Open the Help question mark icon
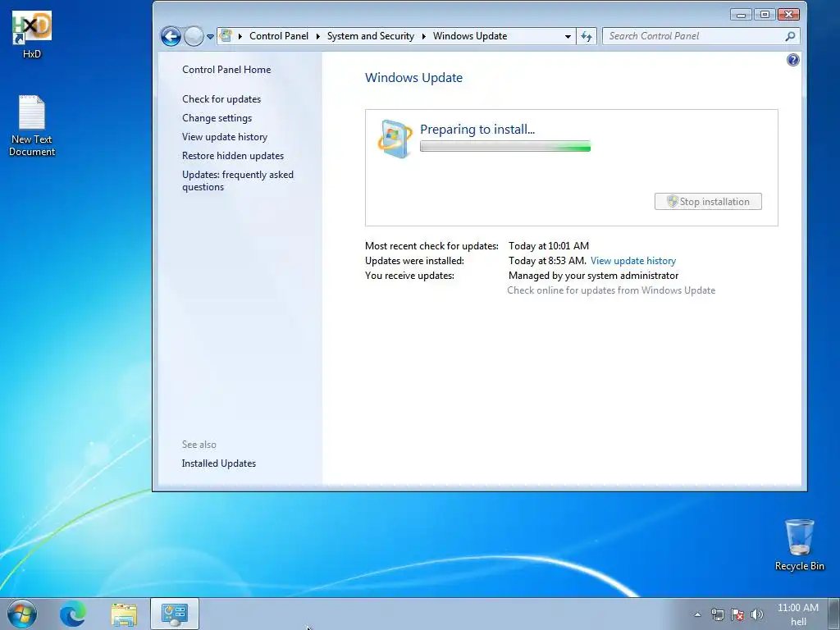 [x=793, y=60]
